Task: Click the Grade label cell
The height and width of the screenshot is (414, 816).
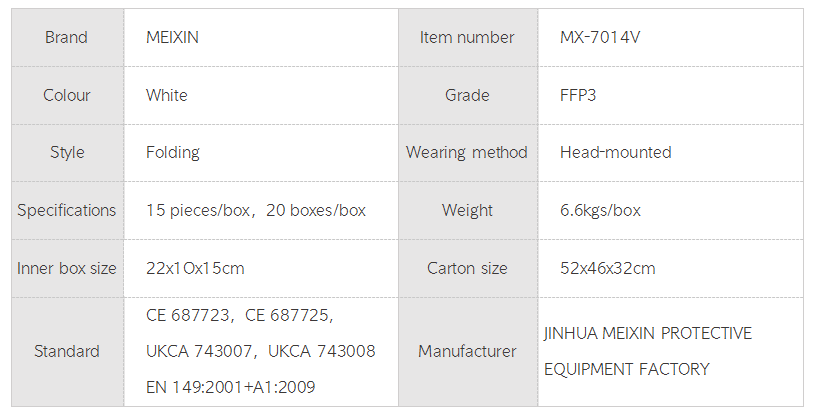Action: coord(467,96)
